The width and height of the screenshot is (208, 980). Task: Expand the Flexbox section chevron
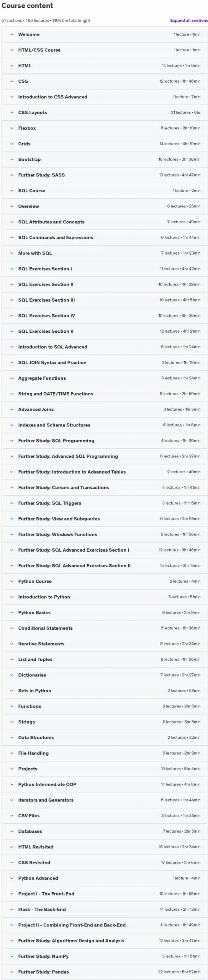point(11,128)
